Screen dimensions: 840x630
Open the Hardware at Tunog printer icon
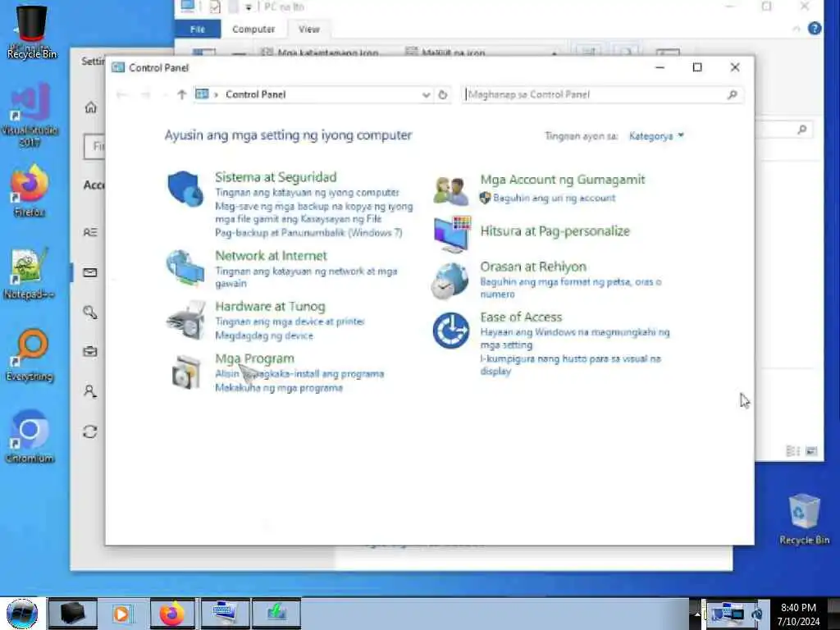[x=186, y=320]
